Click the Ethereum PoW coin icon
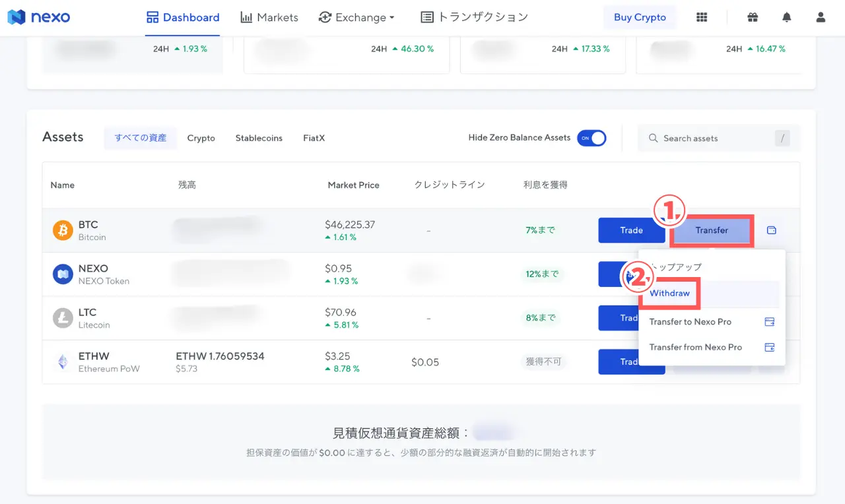The height and width of the screenshot is (504, 845). tap(63, 362)
